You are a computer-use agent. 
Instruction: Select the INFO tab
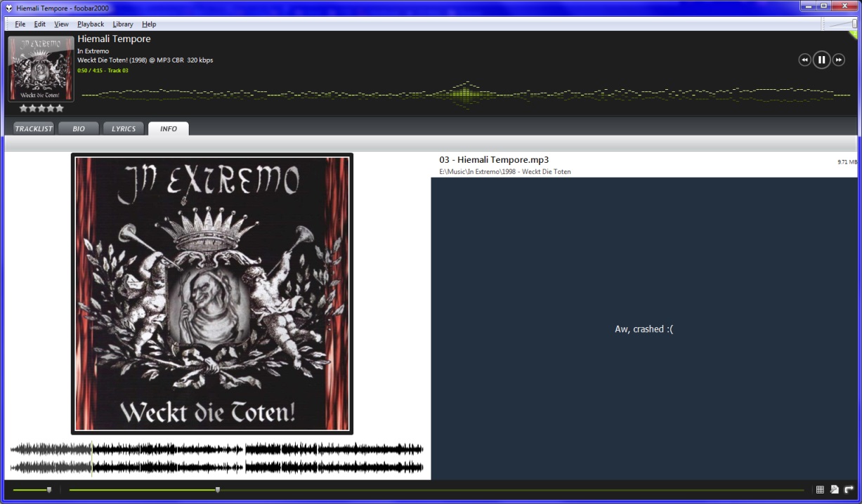tap(169, 128)
